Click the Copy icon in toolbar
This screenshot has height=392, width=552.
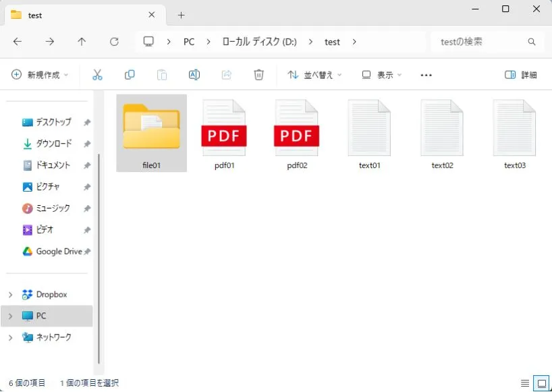pos(130,75)
